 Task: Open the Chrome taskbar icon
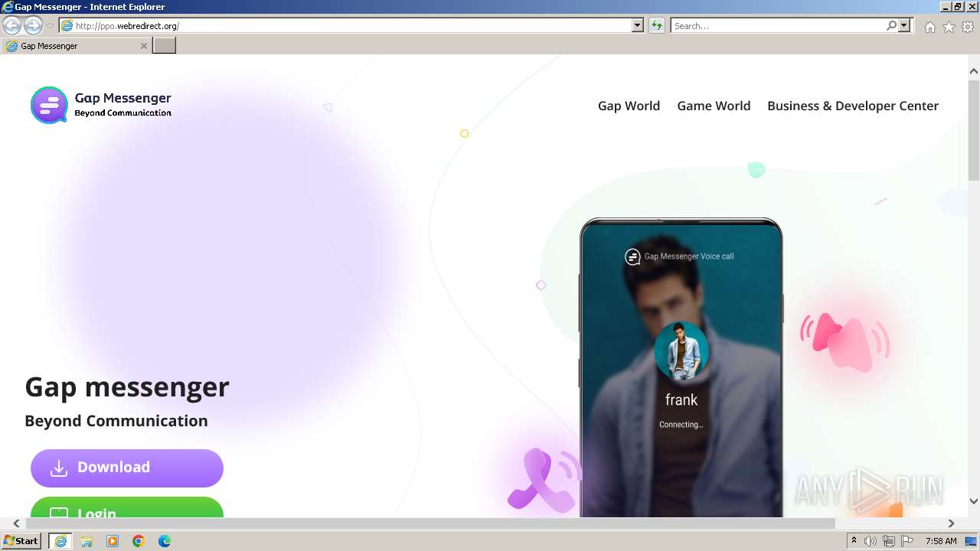(x=139, y=541)
